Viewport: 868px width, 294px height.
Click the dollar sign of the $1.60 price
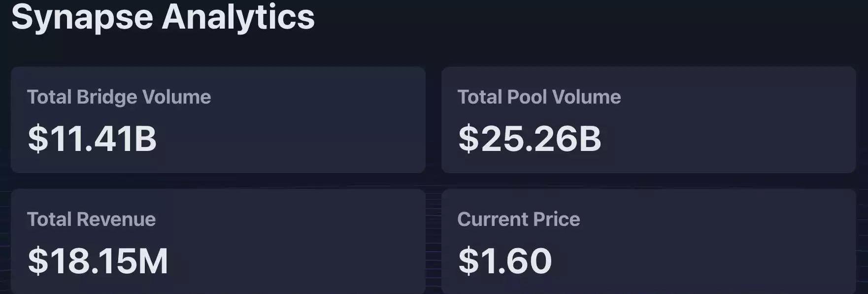coord(468,261)
